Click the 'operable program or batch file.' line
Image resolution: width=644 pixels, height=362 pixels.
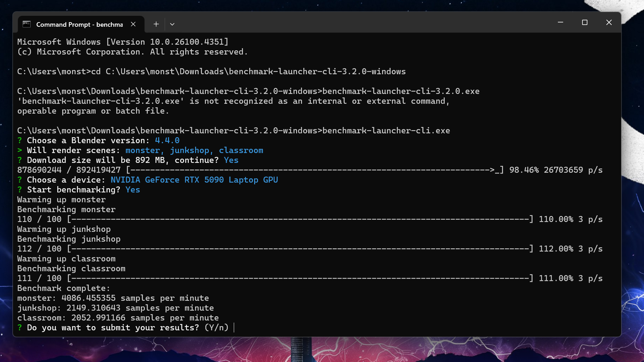[x=93, y=111]
